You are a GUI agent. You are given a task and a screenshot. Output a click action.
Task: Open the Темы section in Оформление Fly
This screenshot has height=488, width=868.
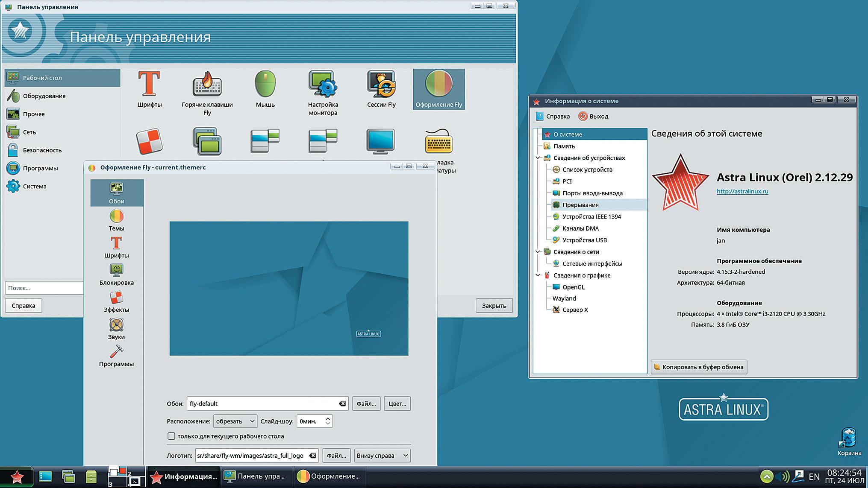116,220
